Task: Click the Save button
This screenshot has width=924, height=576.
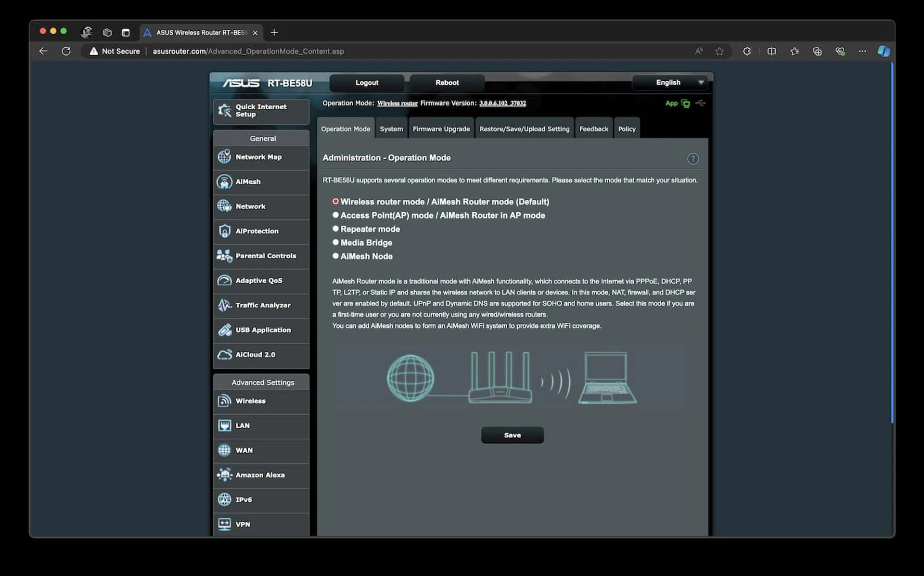Action: (x=513, y=435)
